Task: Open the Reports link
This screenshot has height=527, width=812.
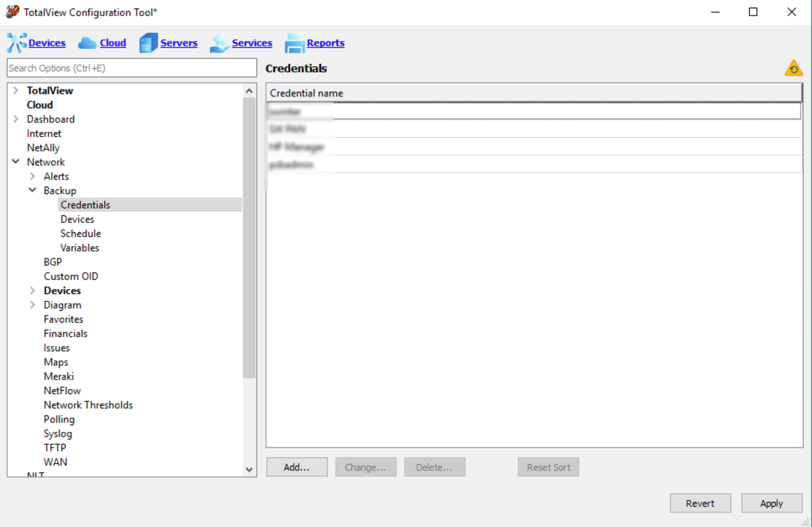Action: (326, 43)
